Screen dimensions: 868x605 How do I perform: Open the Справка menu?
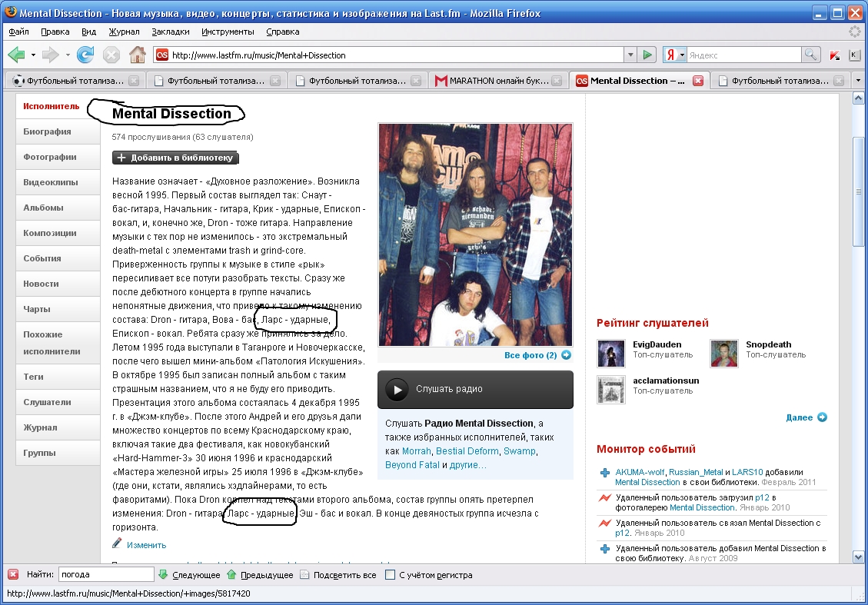(x=282, y=32)
